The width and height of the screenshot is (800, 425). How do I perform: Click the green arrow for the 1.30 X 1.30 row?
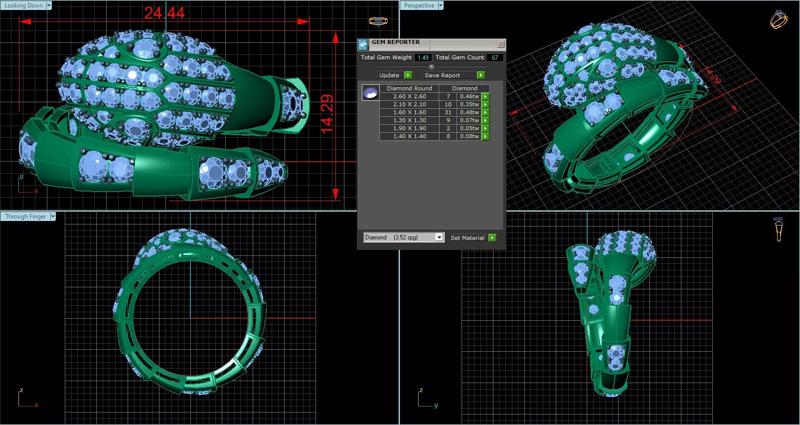click(x=485, y=120)
